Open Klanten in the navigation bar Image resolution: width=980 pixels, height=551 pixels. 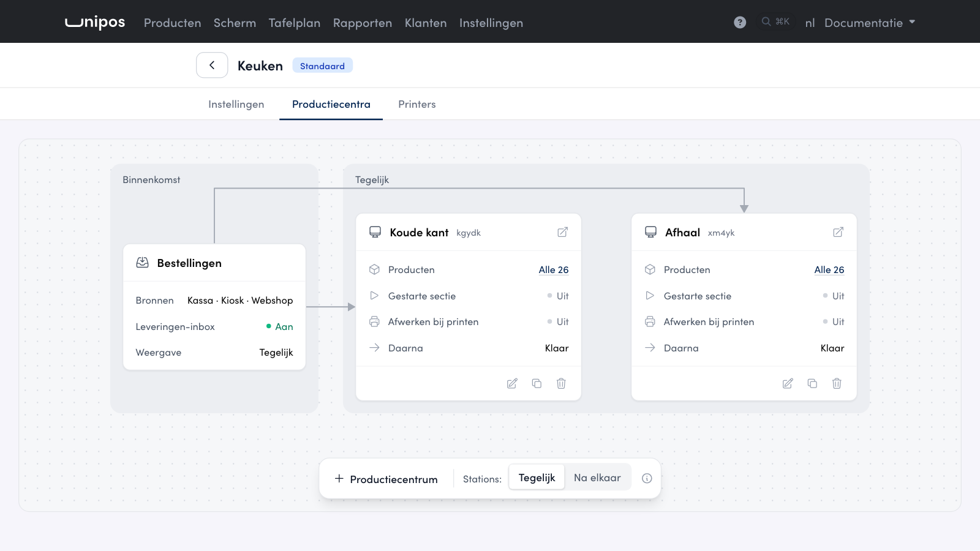426,23
